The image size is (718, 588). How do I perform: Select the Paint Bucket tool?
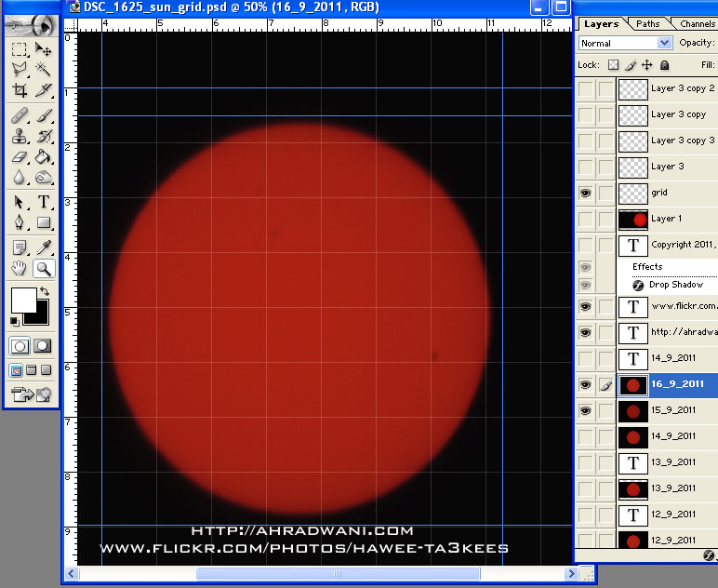(x=43, y=156)
